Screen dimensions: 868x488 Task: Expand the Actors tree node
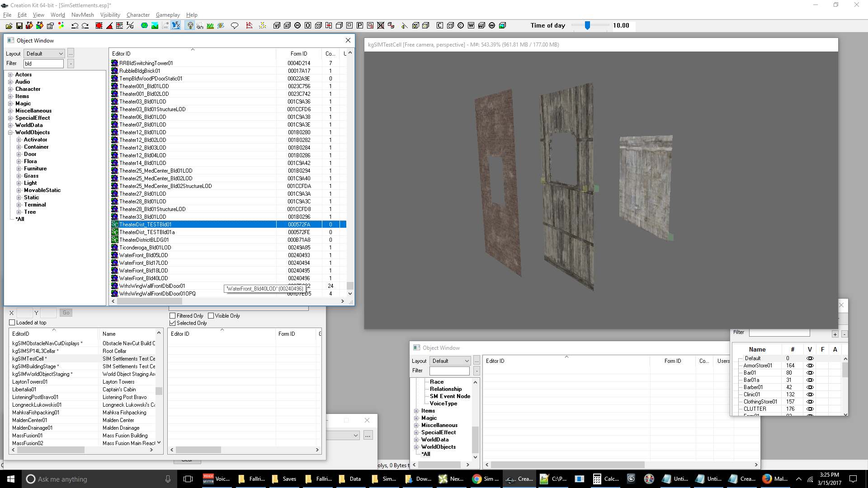tap(10, 75)
